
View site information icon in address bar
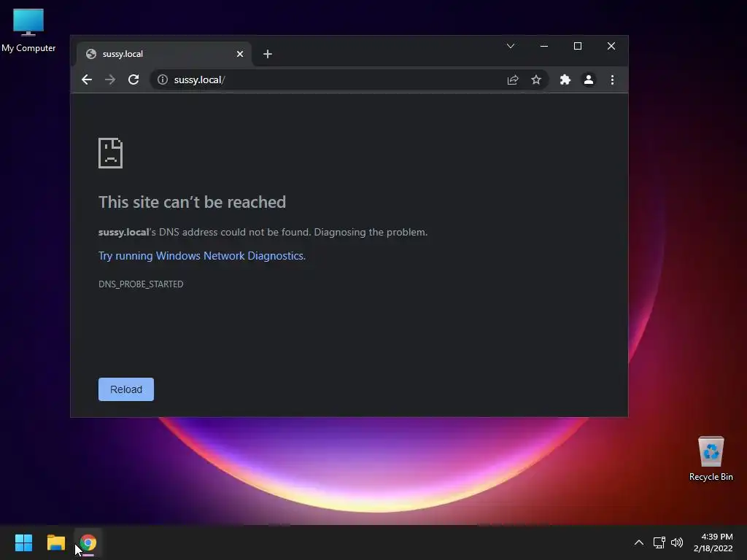[163, 79]
